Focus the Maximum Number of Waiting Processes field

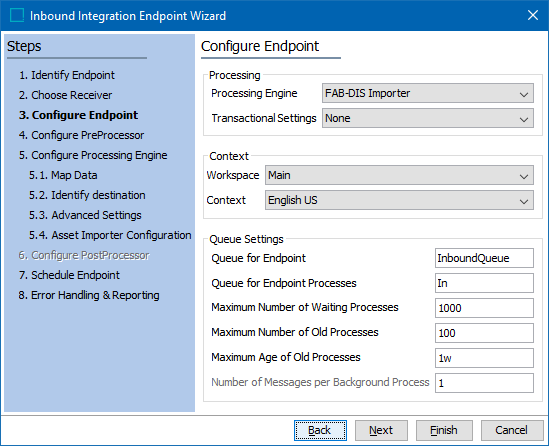(484, 308)
